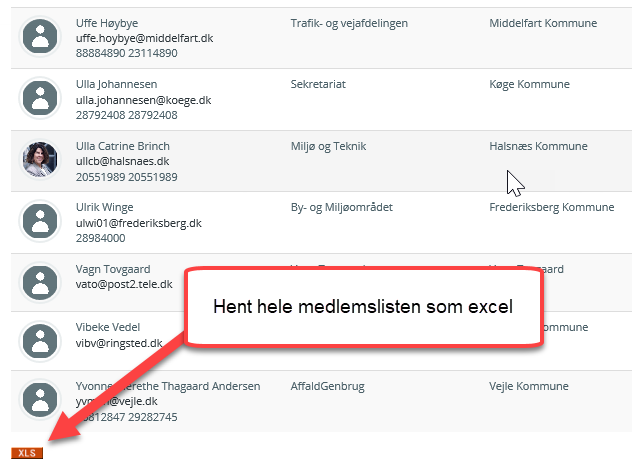Click email ulla.johannesen@koege.dk

pyautogui.click(x=143, y=100)
